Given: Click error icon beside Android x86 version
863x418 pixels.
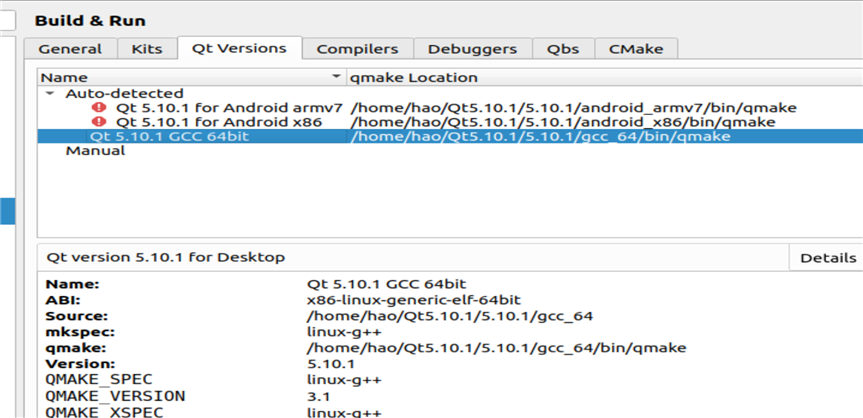Looking at the screenshot, I should 100,122.
